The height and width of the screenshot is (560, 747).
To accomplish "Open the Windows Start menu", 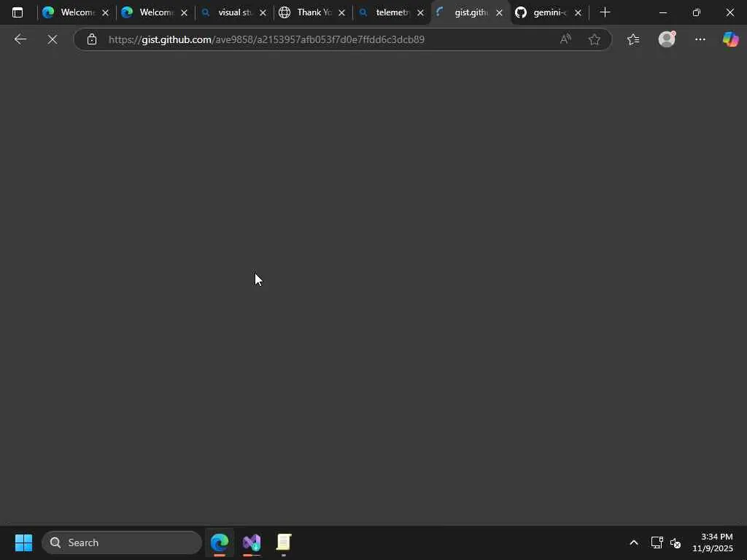I will tap(23, 542).
